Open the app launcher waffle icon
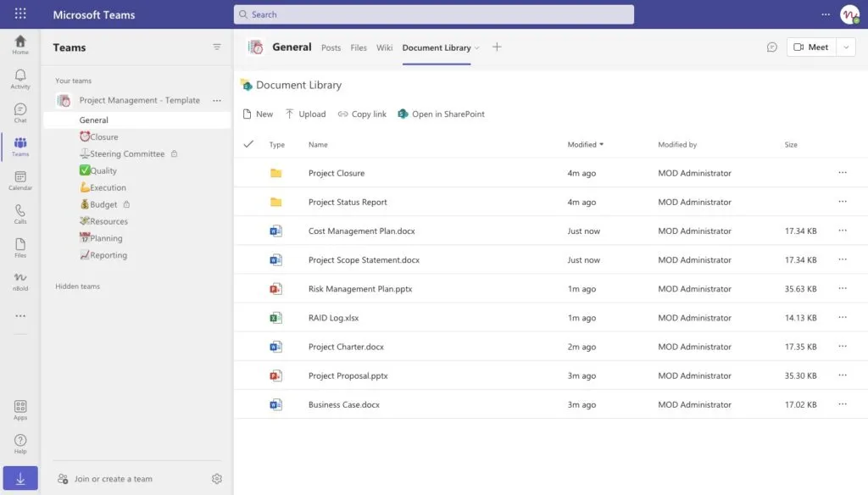This screenshot has width=868, height=495. coord(20,14)
